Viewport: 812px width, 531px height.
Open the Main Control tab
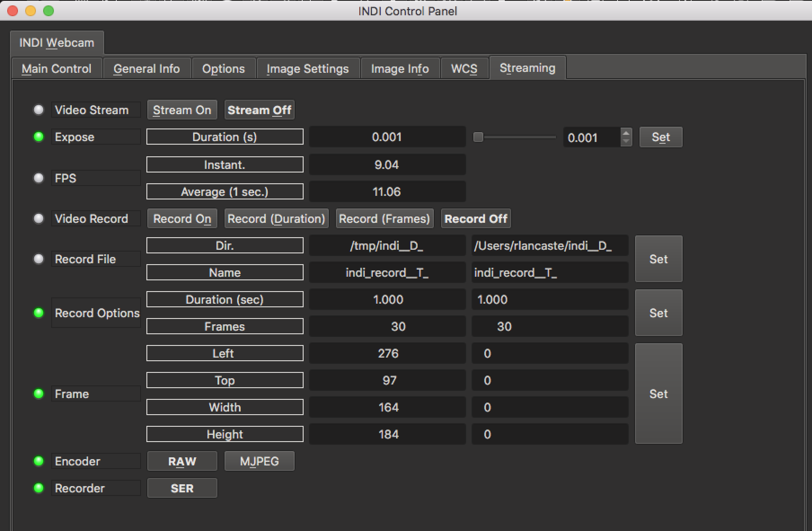tap(57, 68)
